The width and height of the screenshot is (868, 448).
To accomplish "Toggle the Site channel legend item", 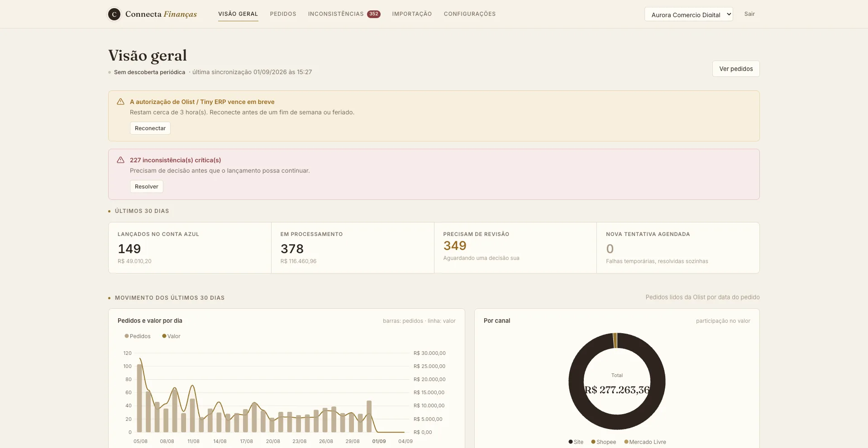I will 576,442.
